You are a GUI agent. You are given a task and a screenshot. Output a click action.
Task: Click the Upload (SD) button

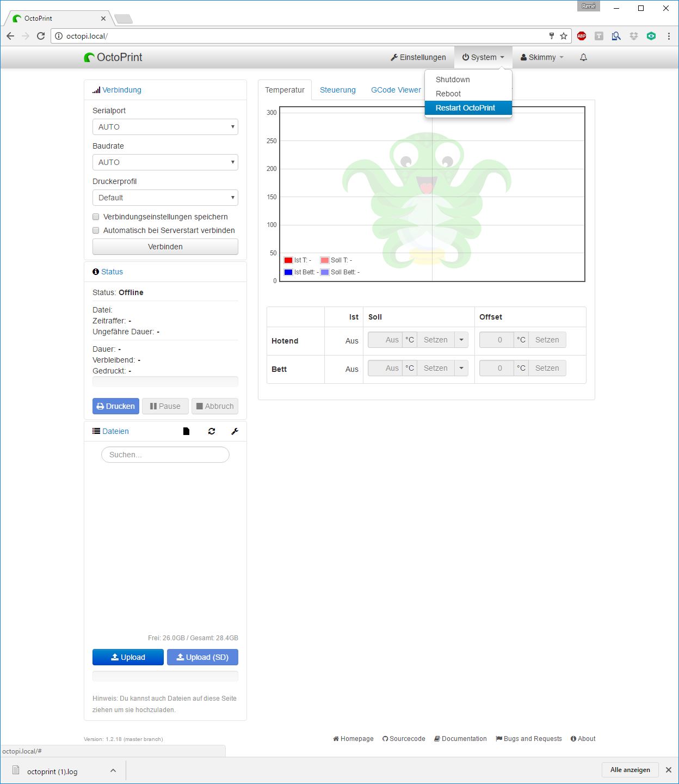[x=202, y=657]
